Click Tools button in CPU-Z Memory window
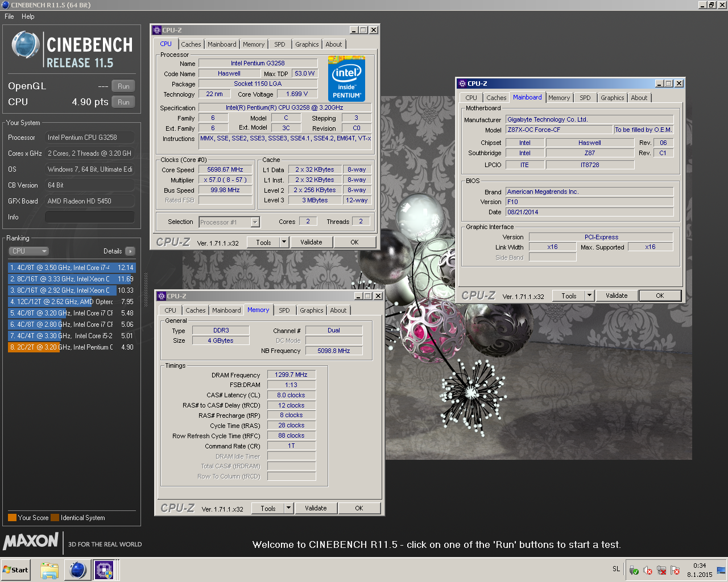Viewport: 728px width, 582px height. point(268,508)
